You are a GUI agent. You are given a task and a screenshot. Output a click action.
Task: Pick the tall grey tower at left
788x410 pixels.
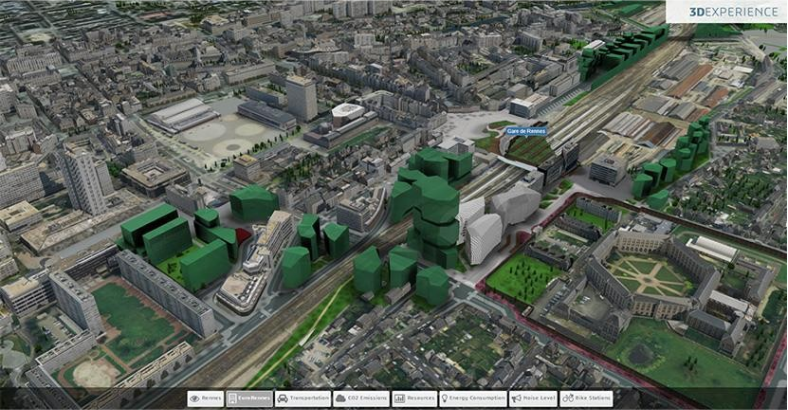(84, 180)
